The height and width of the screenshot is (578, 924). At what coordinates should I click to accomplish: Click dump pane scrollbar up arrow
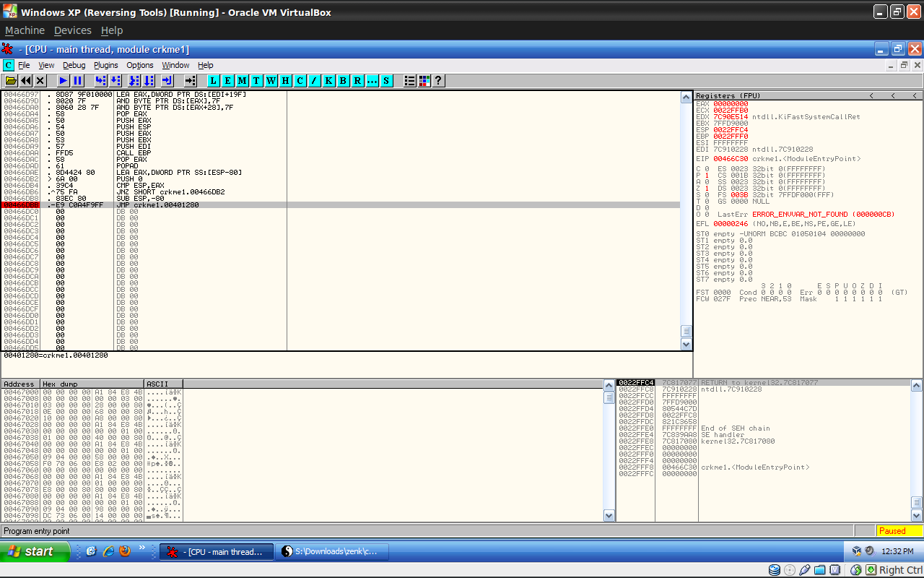click(x=609, y=385)
